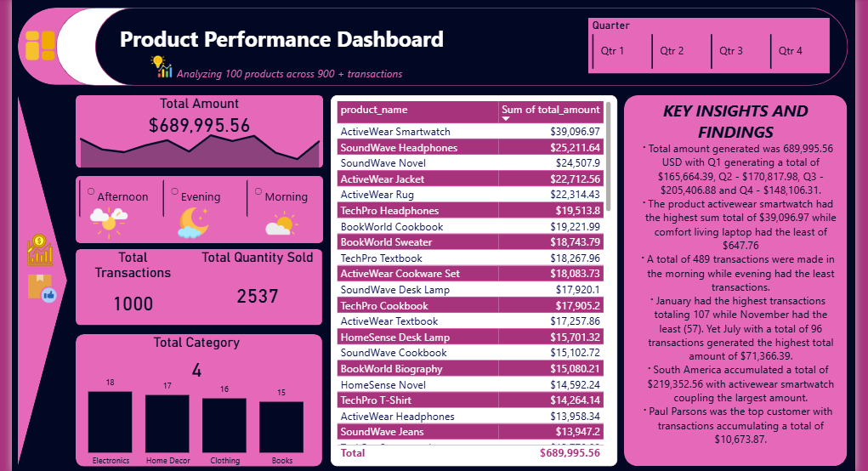This screenshot has width=868, height=471.
Task: Click the SoundWave Headphones row
Action: click(x=470, y=147)
